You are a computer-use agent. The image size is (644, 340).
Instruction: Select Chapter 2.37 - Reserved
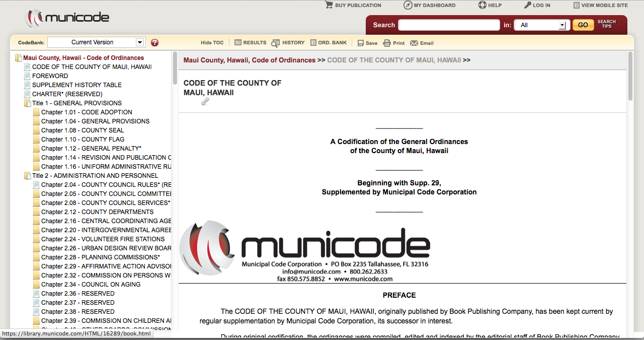coord(77,303)
